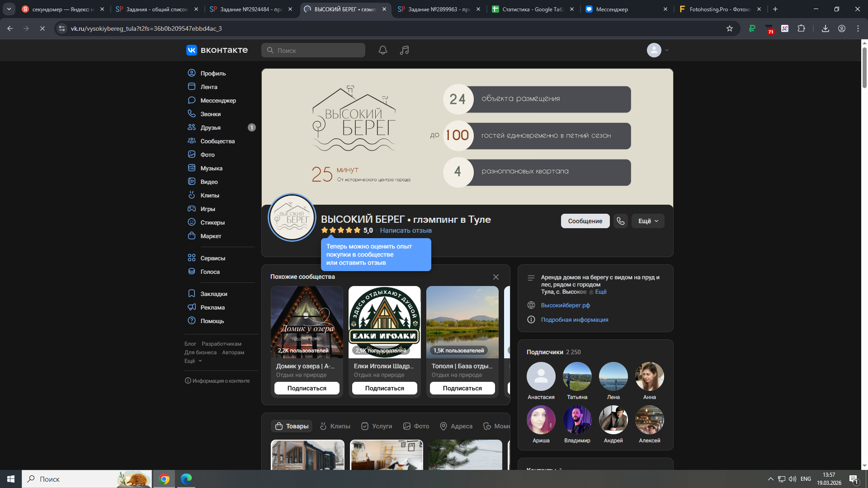Click the VKontakte logo

click(x=217, y=50)
